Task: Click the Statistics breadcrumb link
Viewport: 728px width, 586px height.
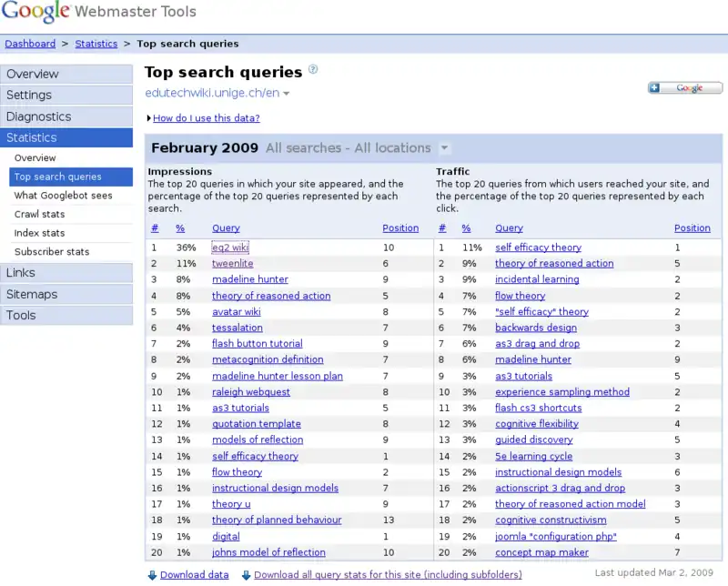Action: pyautogui.click(x=96, y=44)
